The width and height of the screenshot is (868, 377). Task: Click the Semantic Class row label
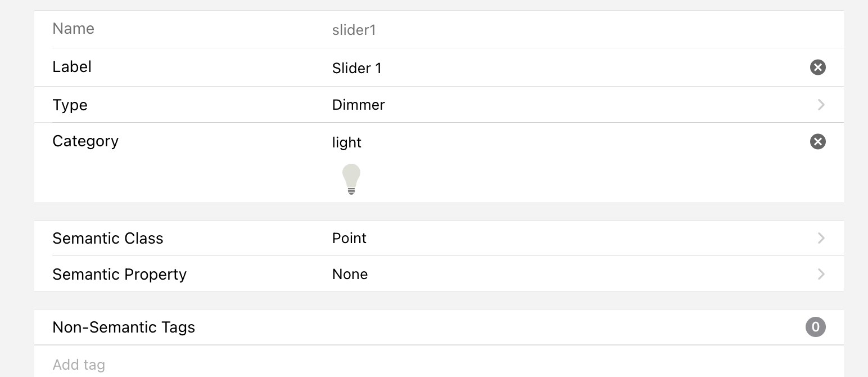pos(108,239)
